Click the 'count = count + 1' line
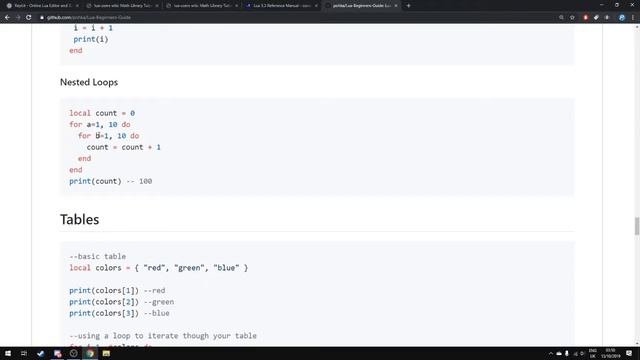The width and height of the screenshot is (640, 360). point(124,147)
